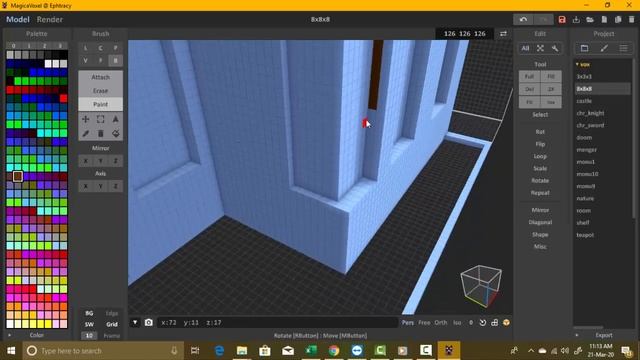Click the trash delete model icon
Viewport: 640px width, 360px height.
point(632,20)
